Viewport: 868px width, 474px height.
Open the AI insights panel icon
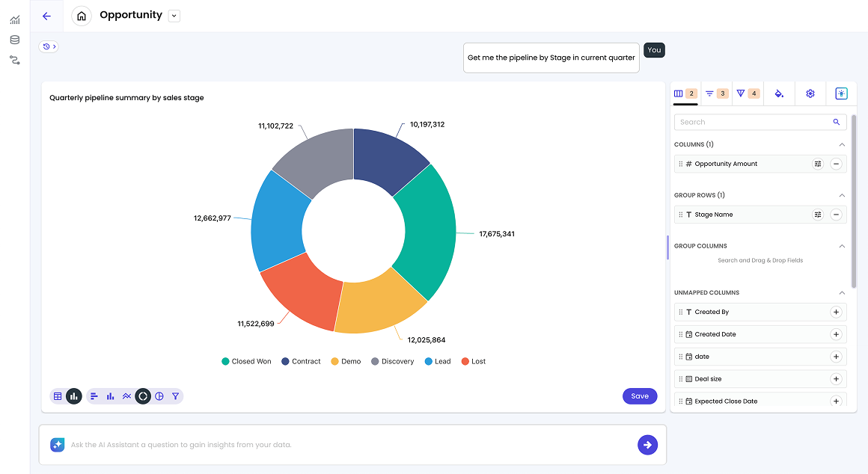(841, 93)
